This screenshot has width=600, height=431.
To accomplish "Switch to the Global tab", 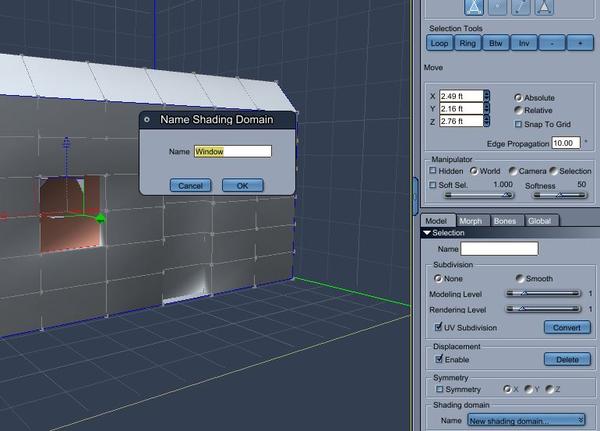I will [x=540, y=221].
